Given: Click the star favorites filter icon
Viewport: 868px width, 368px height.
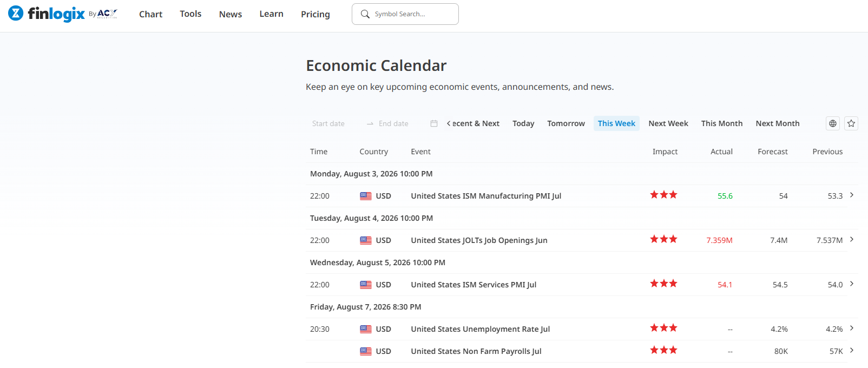Looking at the screenshot, I should point(851,123).
